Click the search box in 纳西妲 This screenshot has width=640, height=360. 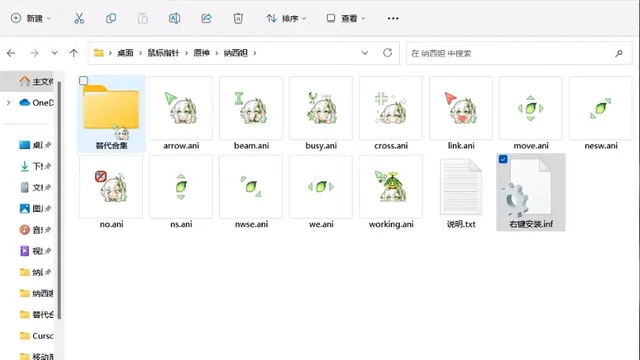(x=519, y=53)
